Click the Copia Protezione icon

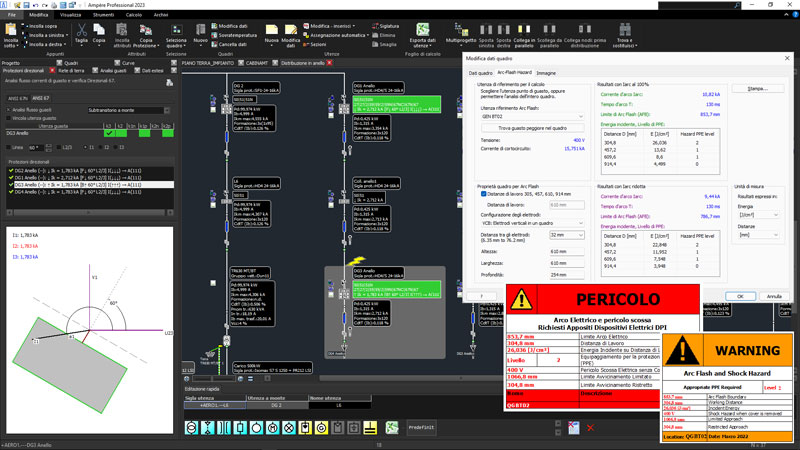146,31
